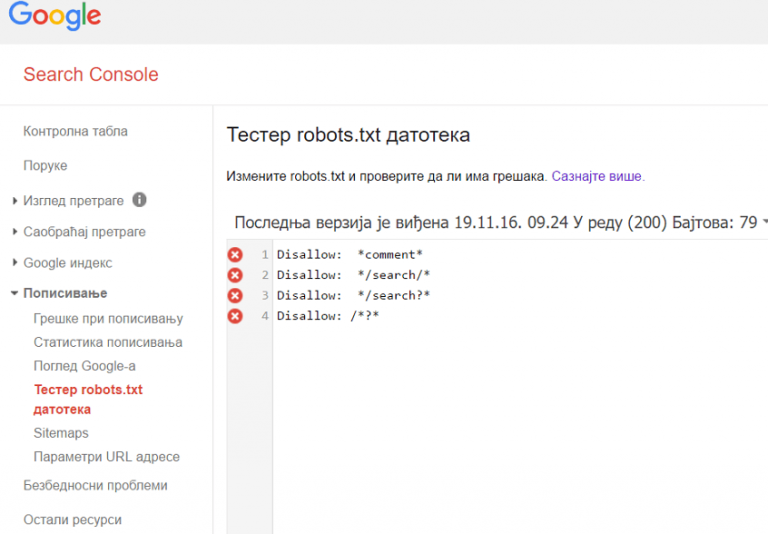Go to Поруке in sidebar
This screenshot has width=768, height=534.
coord(45,166)
